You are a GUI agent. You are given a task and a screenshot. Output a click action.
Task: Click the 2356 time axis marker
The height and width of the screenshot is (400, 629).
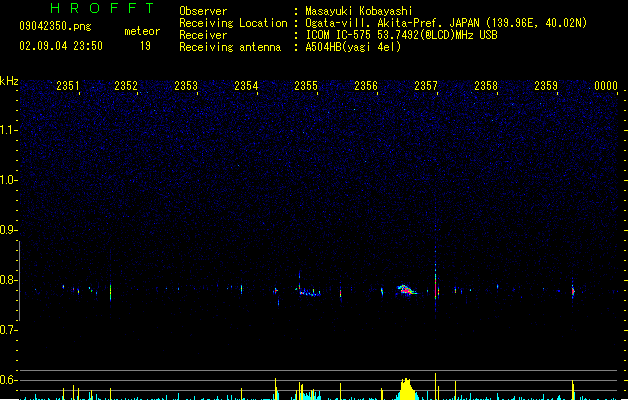pos(366,86)
